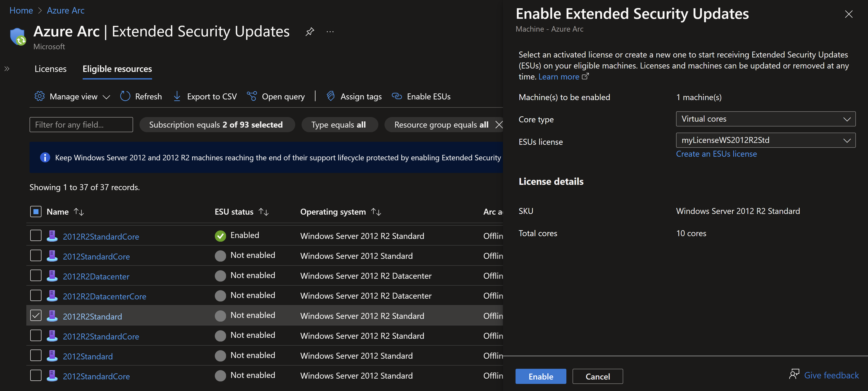Open the 2012R2Datacenter machine link
868x391 pixels.
click(96, 276)
